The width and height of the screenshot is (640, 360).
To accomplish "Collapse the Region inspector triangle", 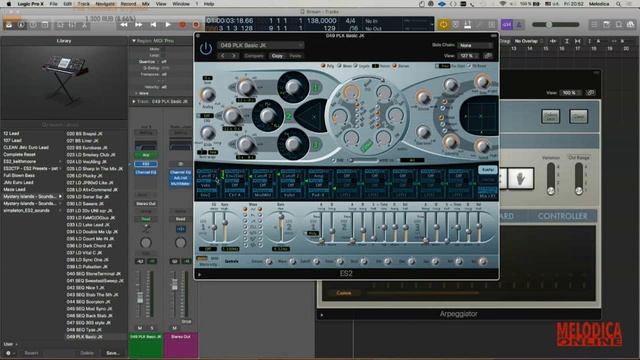I will [133, 41].
